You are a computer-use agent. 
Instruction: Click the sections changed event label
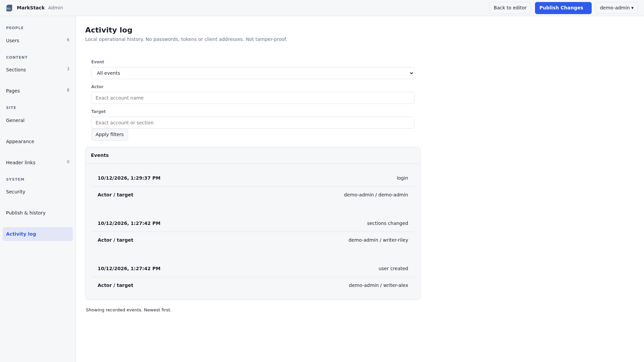(387, 223)
